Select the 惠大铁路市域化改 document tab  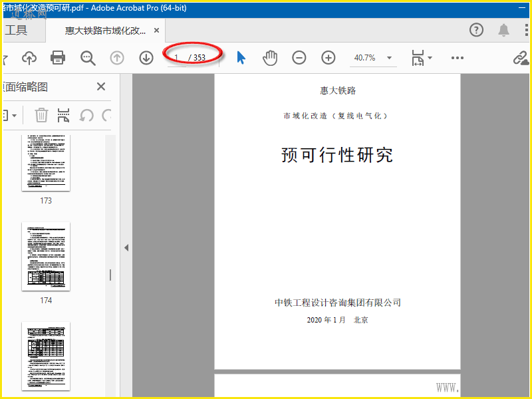point(105,31)
